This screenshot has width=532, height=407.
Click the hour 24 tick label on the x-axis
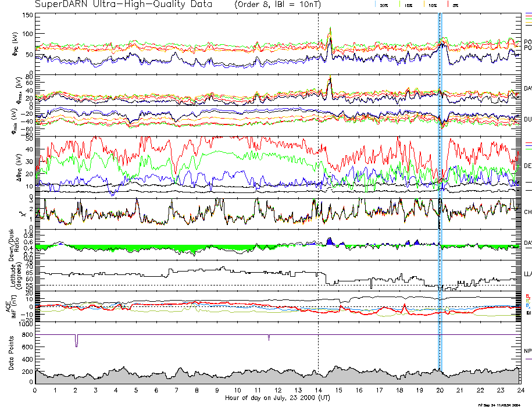(520, 390)
